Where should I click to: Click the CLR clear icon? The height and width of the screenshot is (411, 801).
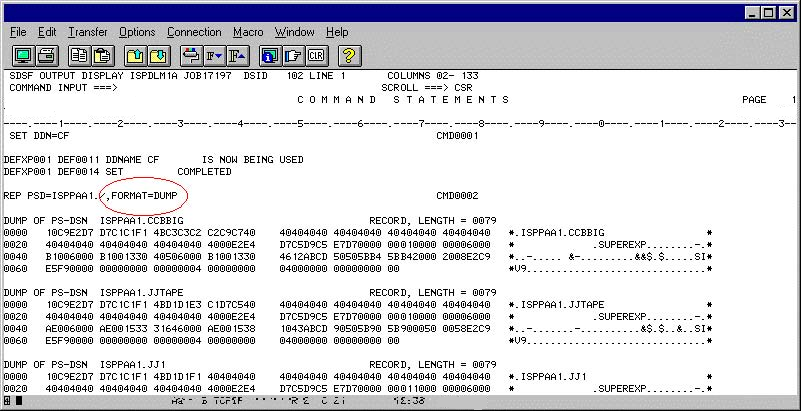(x=317, y=55)
